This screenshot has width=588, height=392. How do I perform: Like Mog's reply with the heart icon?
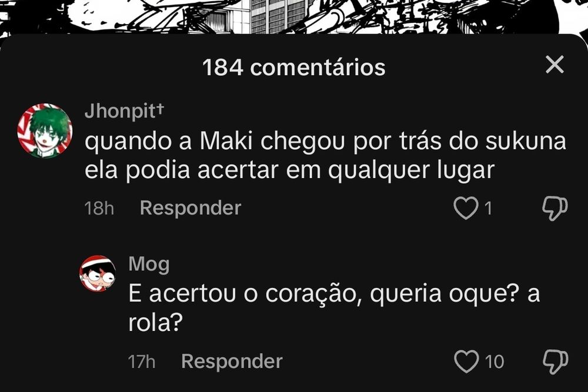point(466,361)
